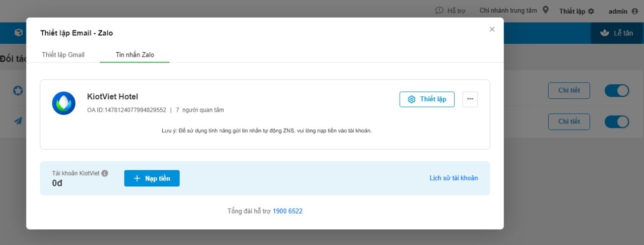Switch to the Thiết lập Gmail tab
The width and height of the screenshot is (644, 245).
pos(63,55)
